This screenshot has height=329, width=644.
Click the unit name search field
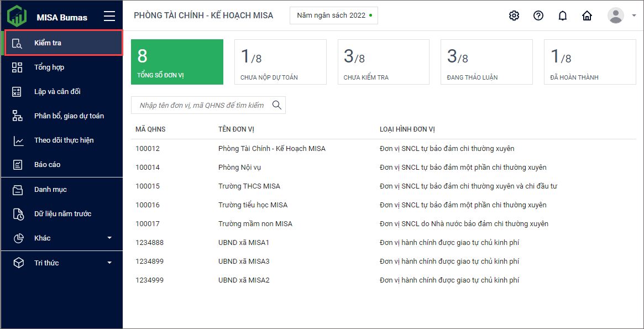click(x=202, y=105)
